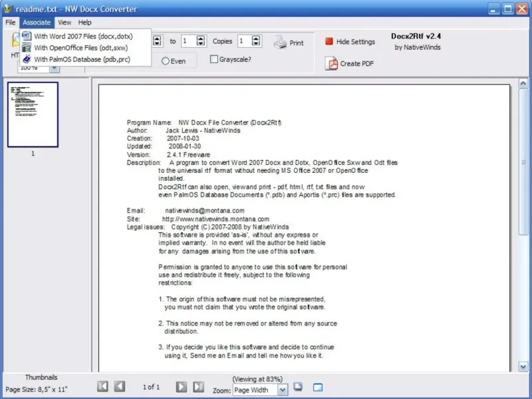Click the 'nativewinds@montana.com' email text
Image resolution: width=532 pixels, height=399 pixels.
(x=205, y=211)
